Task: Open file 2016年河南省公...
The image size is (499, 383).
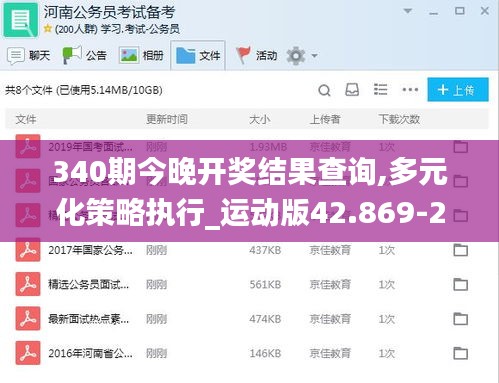Action: [x=90, y=353]
